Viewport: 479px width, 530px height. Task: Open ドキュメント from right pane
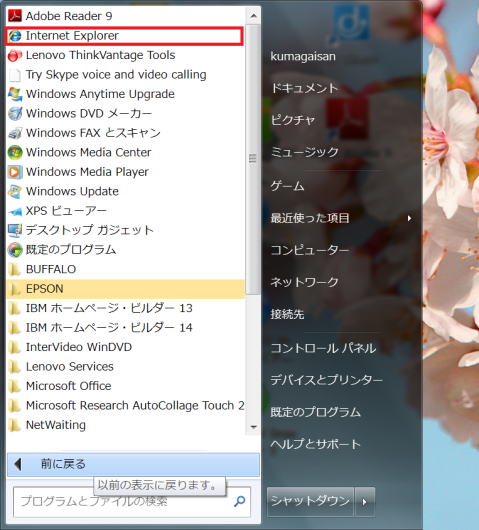coord(304,88)
